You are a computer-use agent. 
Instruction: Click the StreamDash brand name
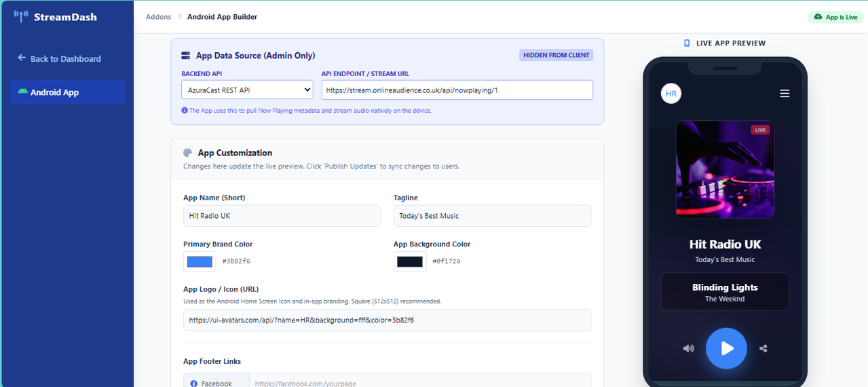(65, 17)
